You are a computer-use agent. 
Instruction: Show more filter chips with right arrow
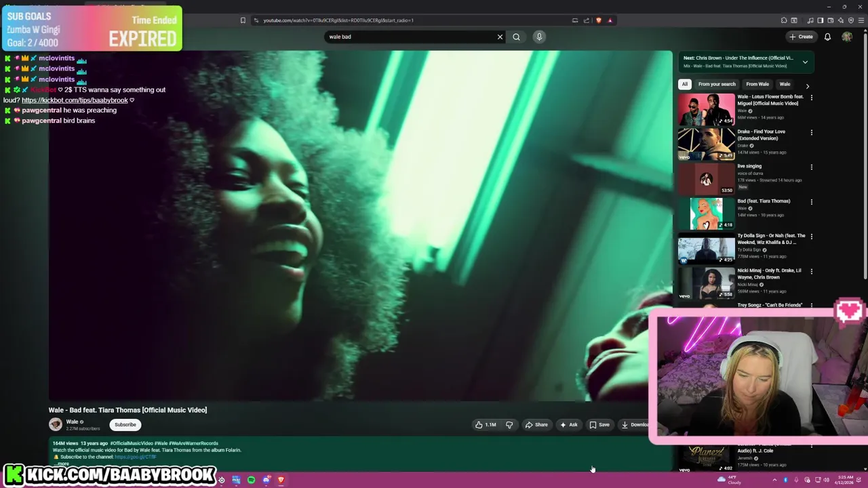coord(807,86)
